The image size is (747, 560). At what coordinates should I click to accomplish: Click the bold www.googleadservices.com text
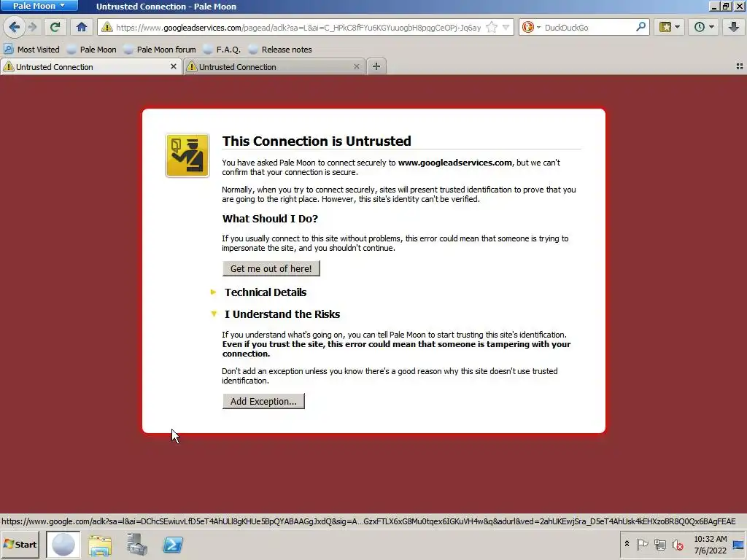[x=454, y=163]
